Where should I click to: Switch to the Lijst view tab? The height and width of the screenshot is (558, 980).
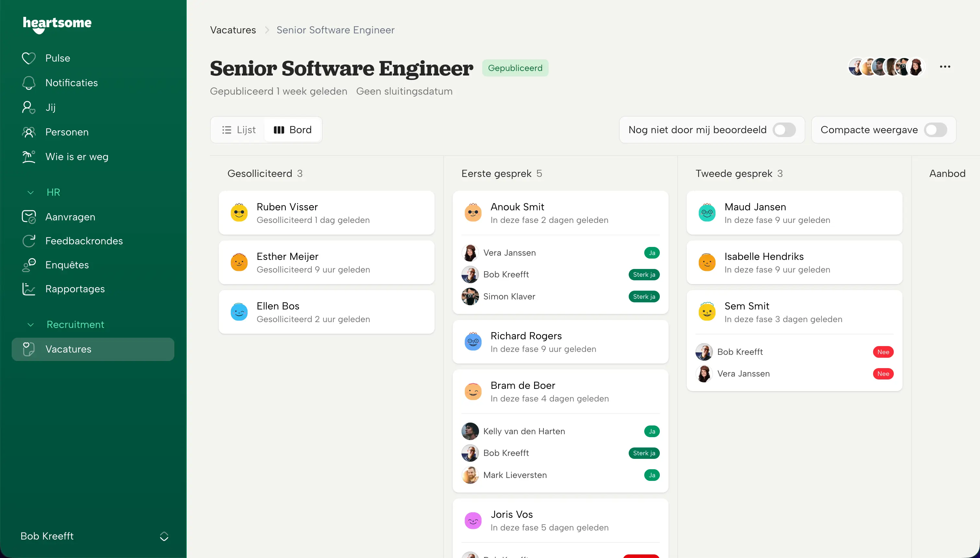click(x=239, y=130)
